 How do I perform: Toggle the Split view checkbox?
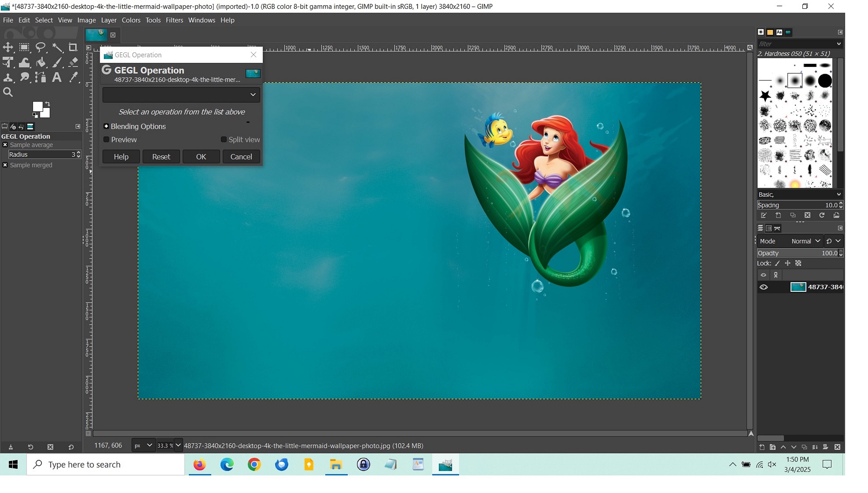[224, 140]
